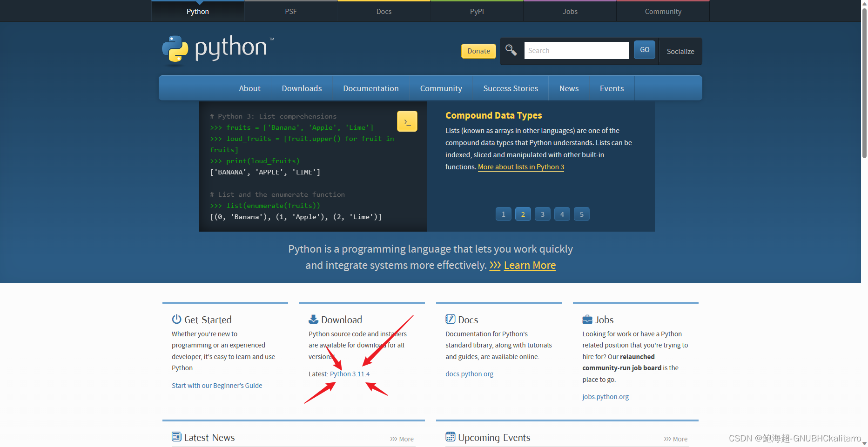868x447 pixels.
Task: Click the Download section heading
Action: point(342,320)
